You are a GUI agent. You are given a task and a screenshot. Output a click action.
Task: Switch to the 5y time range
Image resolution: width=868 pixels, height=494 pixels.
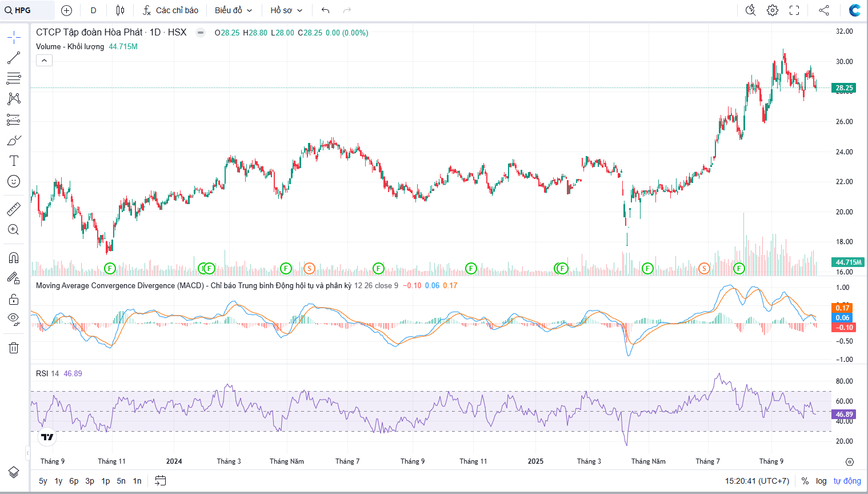coord(43,481)
